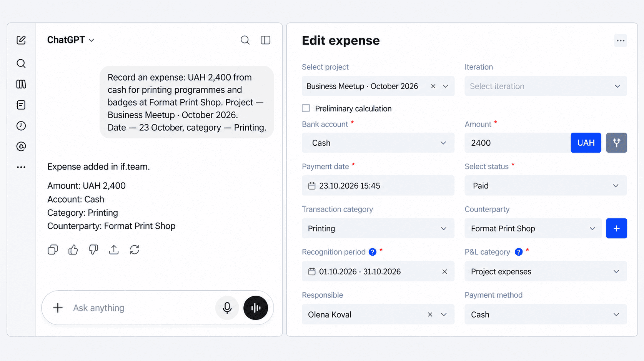Add an attachment with the plus icon
Viewport: 644px width, 361px height.
click(58, 308)
